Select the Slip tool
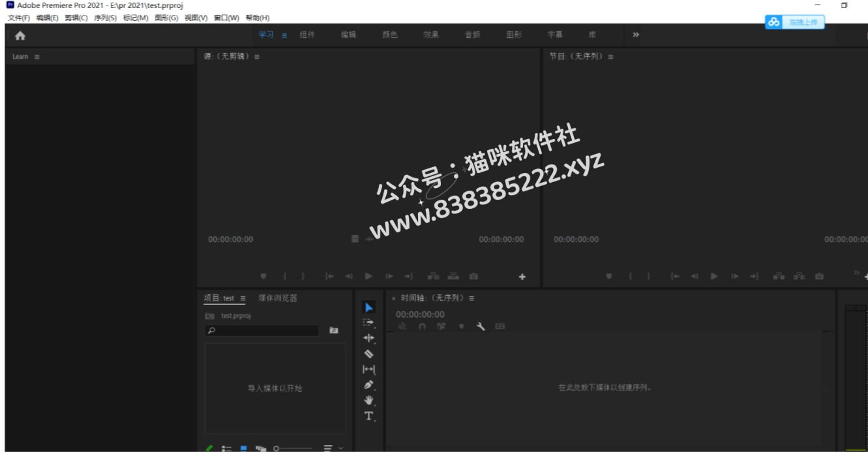 (x=369, y=369)
